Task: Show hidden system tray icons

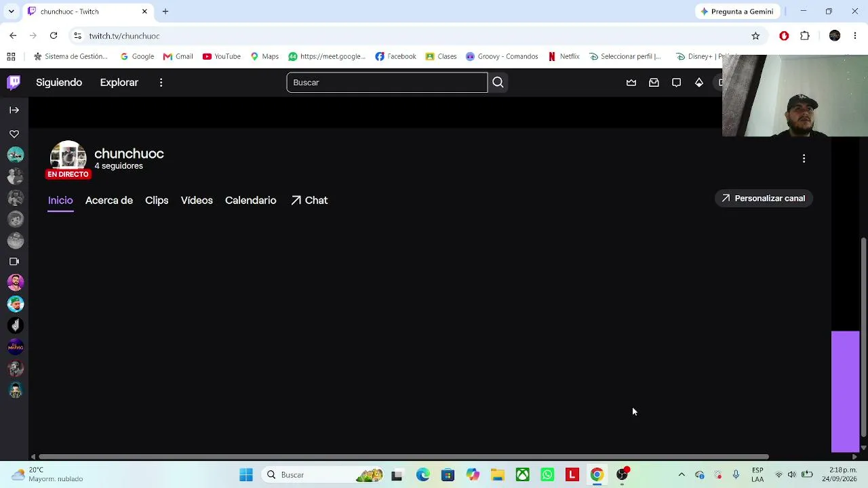Action: point(682,475)
